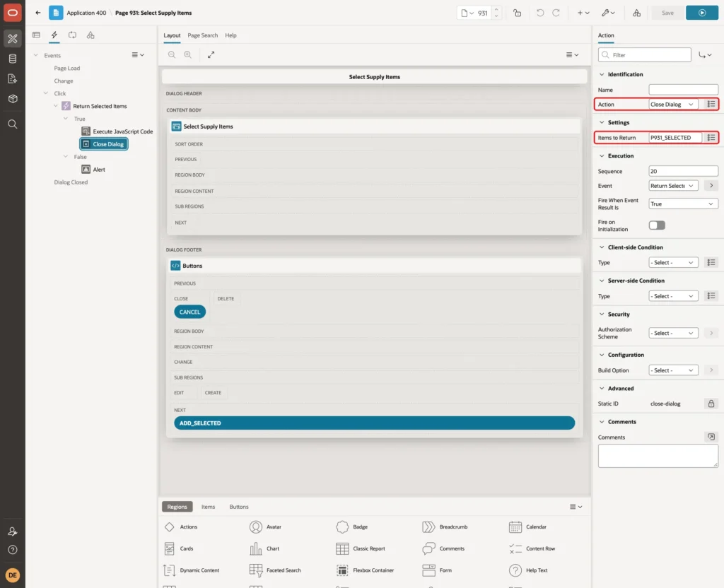
Task: Go back using the arrow icon
Action: pyautogui.click(x=38, y=13)
